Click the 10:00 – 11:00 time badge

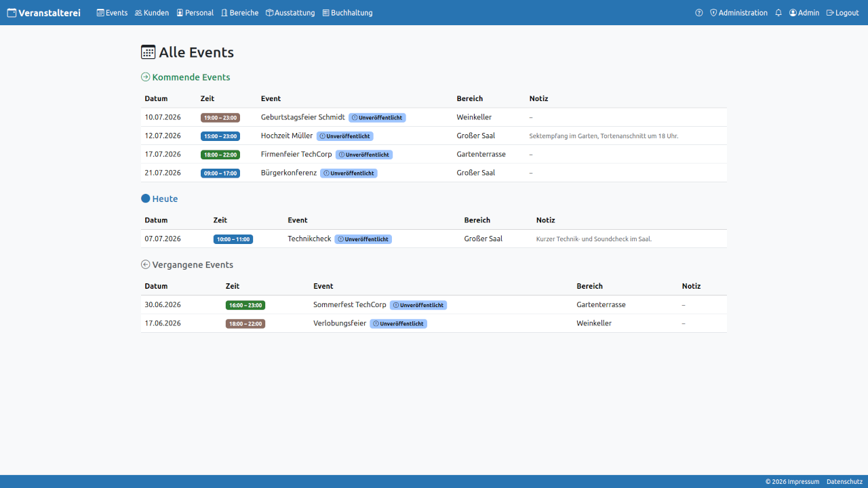[x=233, y=239]
